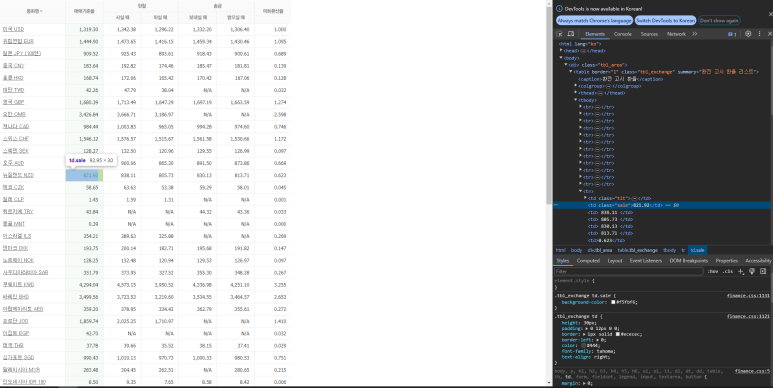The width and height of the screenshot is (773, 388).
Task: Toggle the device toolbar icon
Action: 570,34
